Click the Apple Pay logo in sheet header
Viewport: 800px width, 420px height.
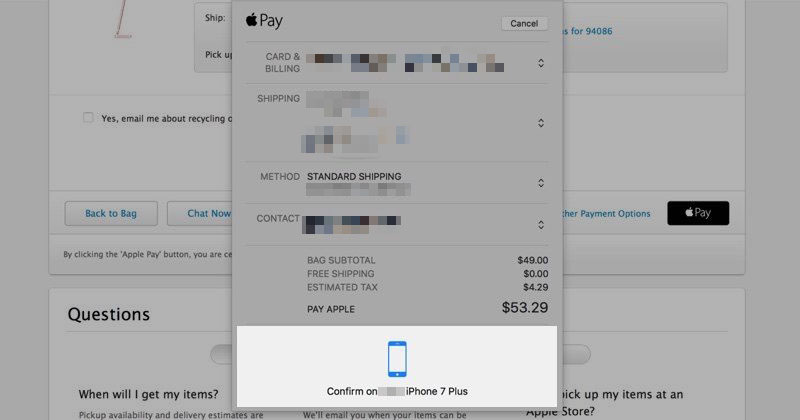(x=264, y=20)
